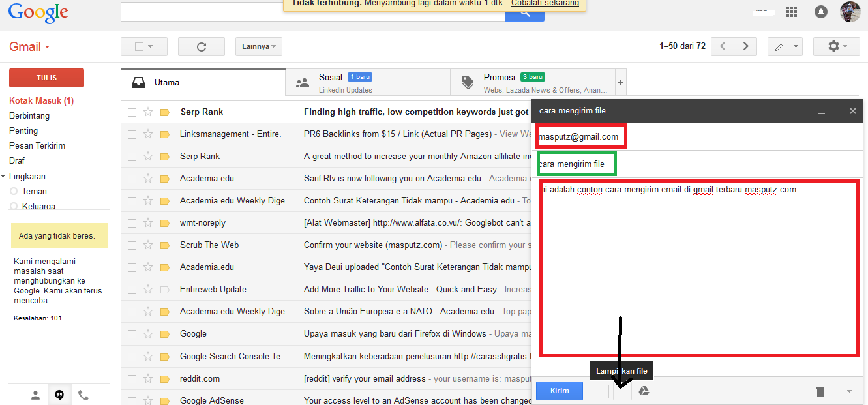This screenshot has width=868, height=405.
Task: Tick the checkbox for the Google message
Action: (132, 334)
